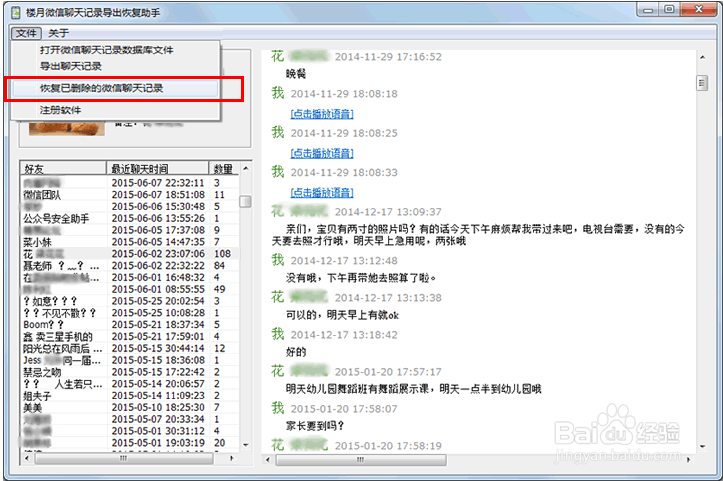This screenshot has height=481, width=723.
Task: Click chat panel scroll up arrow
Action: tap(702, 58)
